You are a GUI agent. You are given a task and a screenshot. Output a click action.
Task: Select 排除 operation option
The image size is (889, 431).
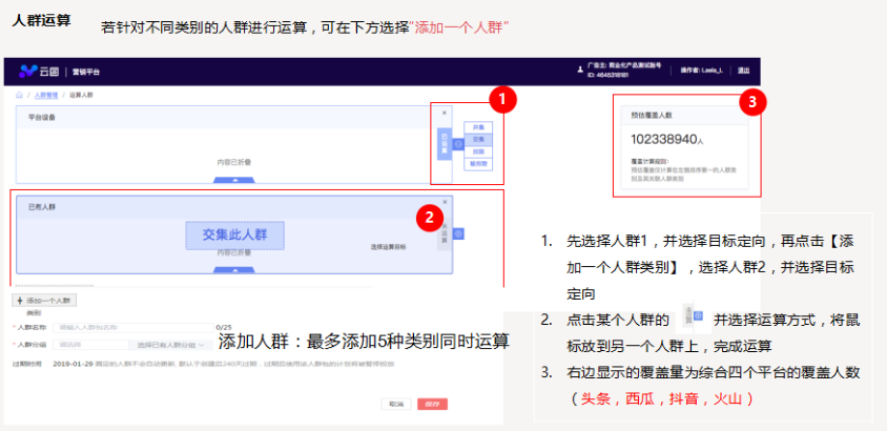pyautogui.click(x=478, y=152)
